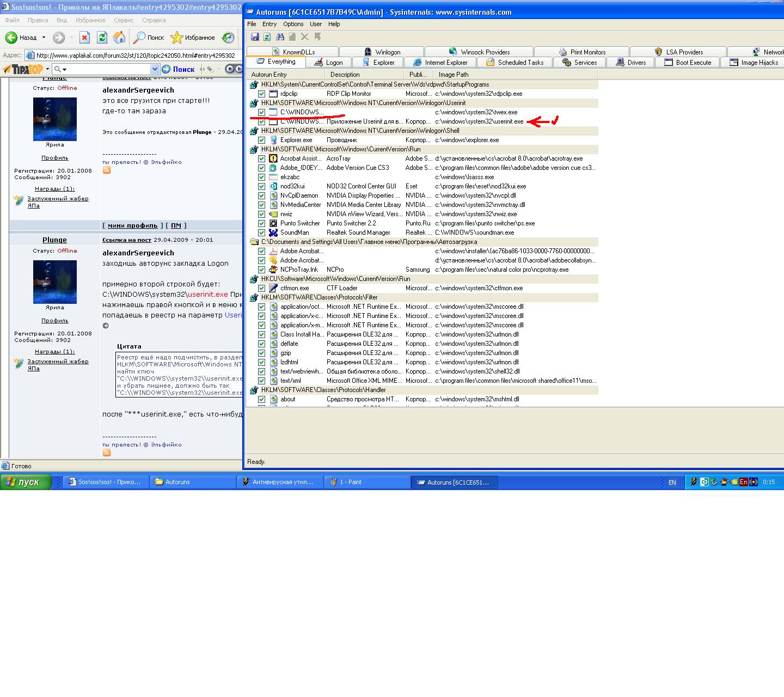Screen dimensions: 784x697
Task: Click the browser Forward arrow icon
Action: pos(59,38)
